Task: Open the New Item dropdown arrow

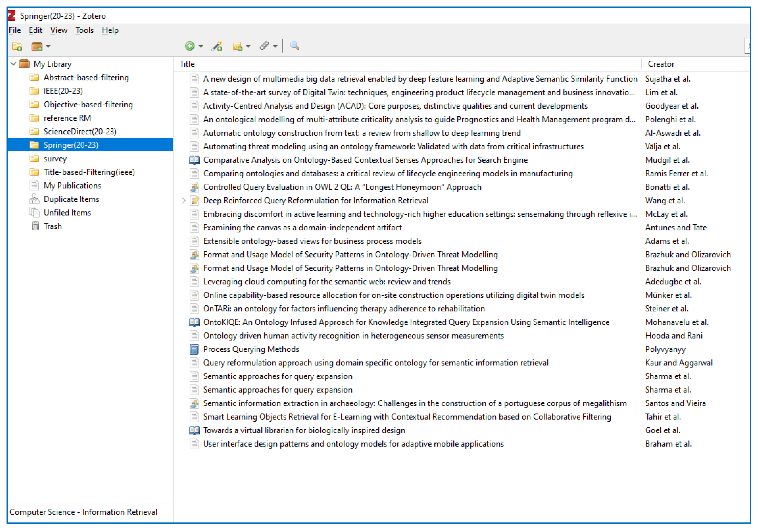Action: coord(201,46)
